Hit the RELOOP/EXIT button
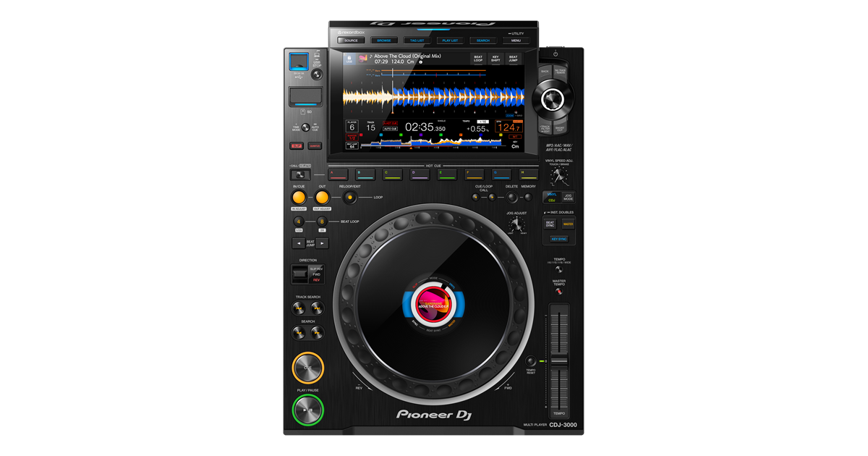This screenshot has height=456, width=868. coord(349,198)
